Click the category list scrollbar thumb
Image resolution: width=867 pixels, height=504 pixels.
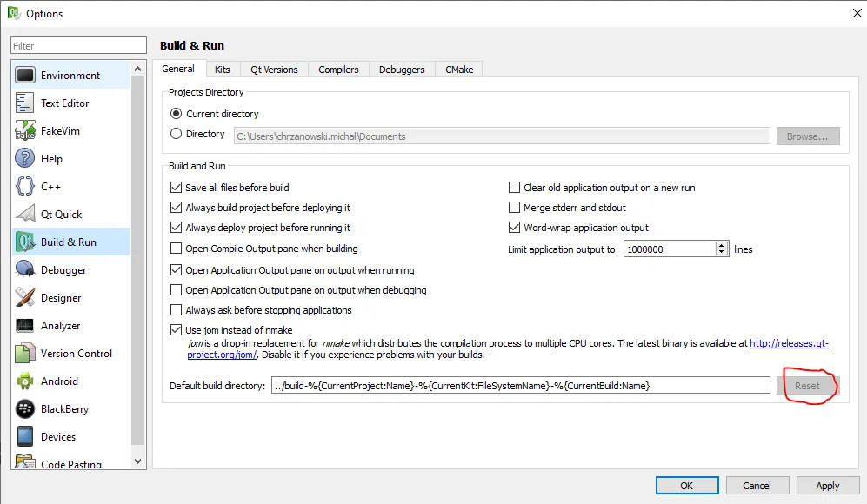[x=137, y=259]
